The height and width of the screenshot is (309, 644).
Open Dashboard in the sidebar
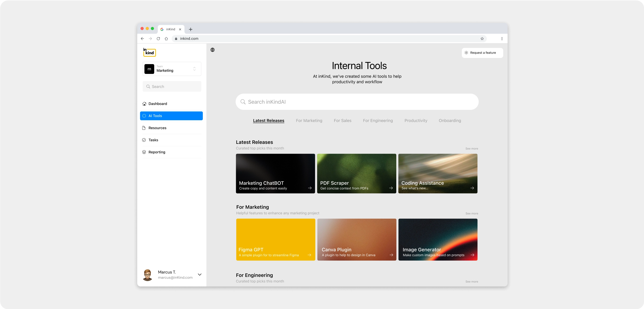(x=171, y=104)
